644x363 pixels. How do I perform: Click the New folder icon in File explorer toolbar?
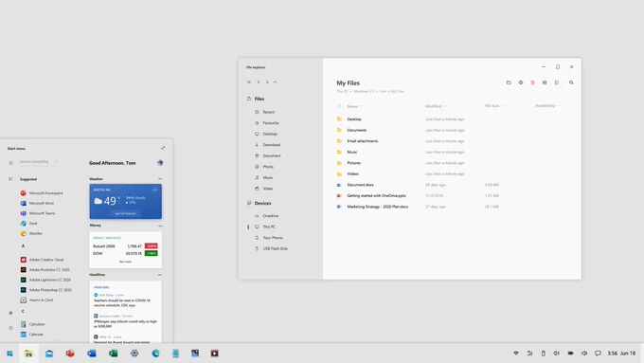pos(509,82)
